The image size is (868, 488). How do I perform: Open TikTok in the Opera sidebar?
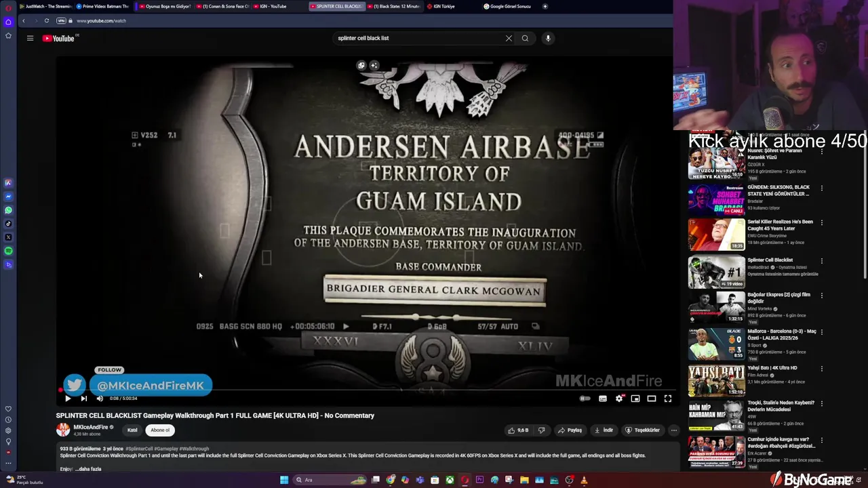8,224
